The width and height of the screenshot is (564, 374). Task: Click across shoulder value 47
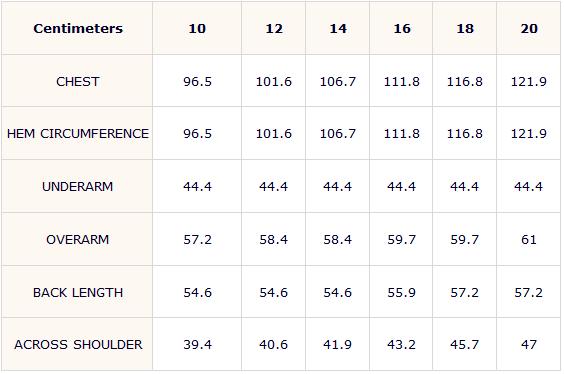(x=529, y=345)
